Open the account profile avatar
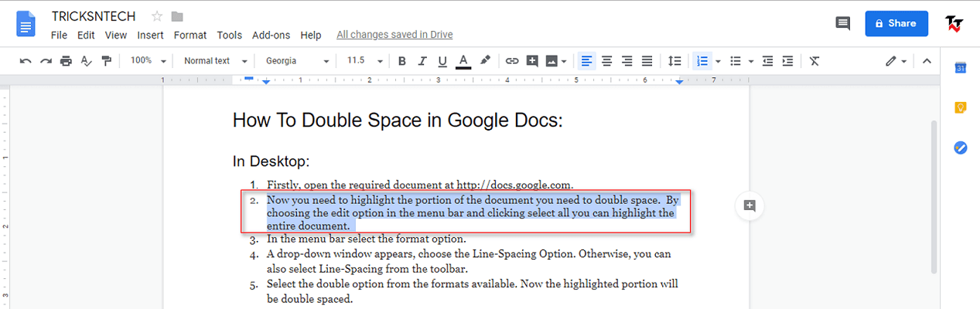980x309 pixels. coord(954,23)
